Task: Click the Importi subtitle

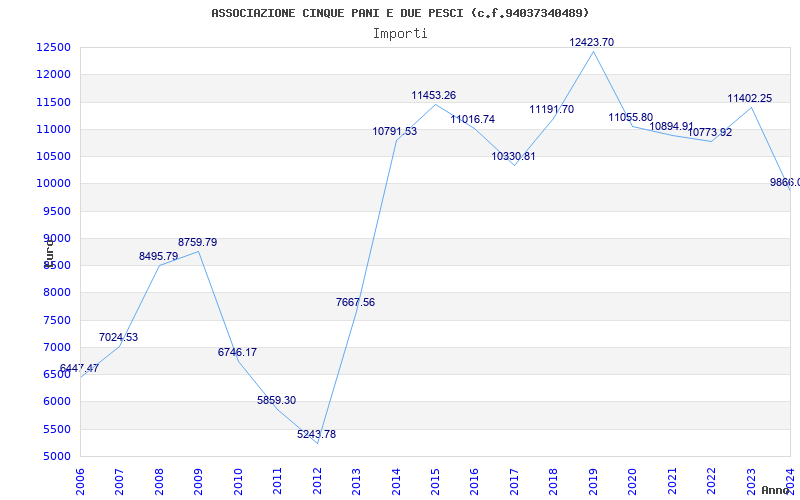Action: click(x=400, y=34)
